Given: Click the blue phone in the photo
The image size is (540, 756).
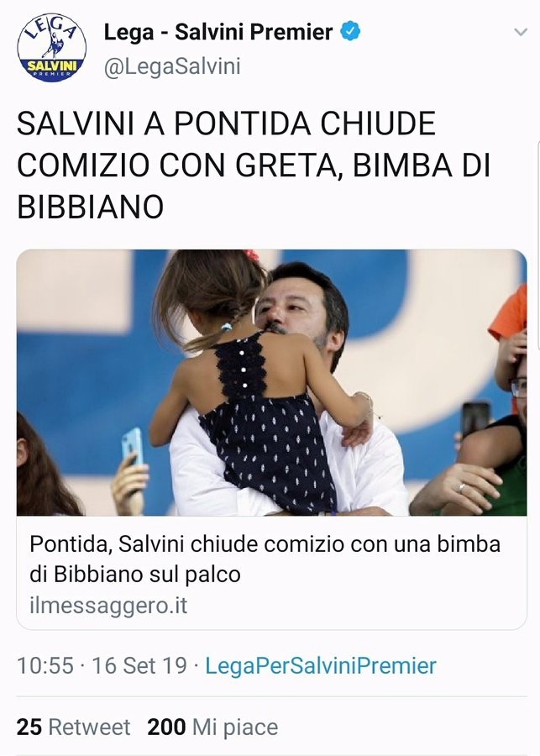Looking at the screenshot, I should coord(132,445).
